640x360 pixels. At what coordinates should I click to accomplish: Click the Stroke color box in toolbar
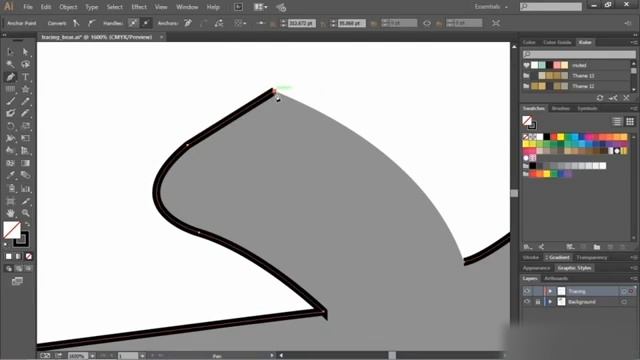pyautogui.click(x=21, y=239)
